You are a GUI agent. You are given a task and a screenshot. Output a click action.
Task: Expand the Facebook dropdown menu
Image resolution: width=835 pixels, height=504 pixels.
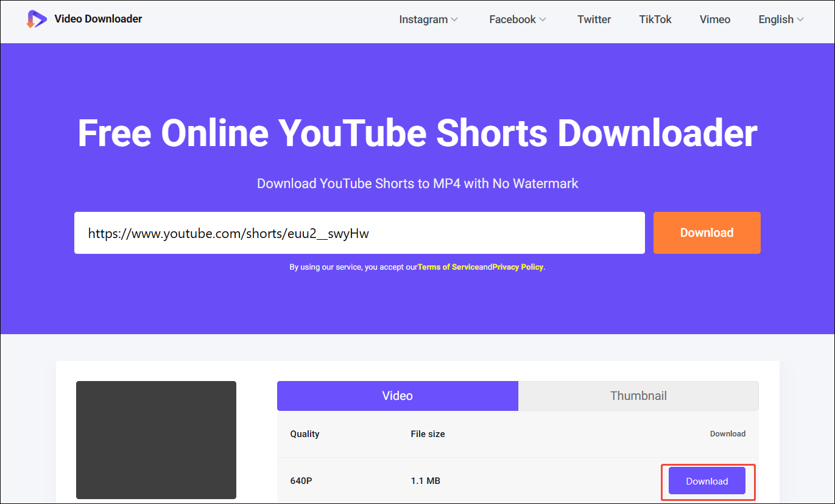coord(518,19)
